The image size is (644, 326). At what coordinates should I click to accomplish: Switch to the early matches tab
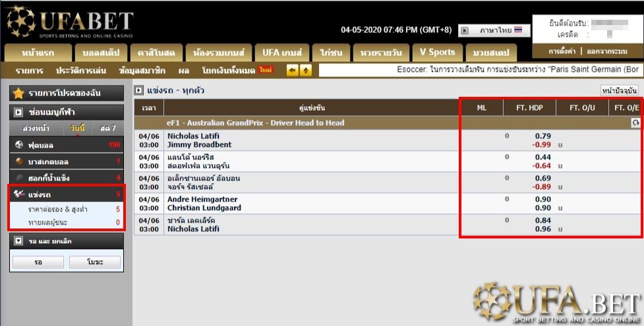pyautogui.click(x=36, y=128)
